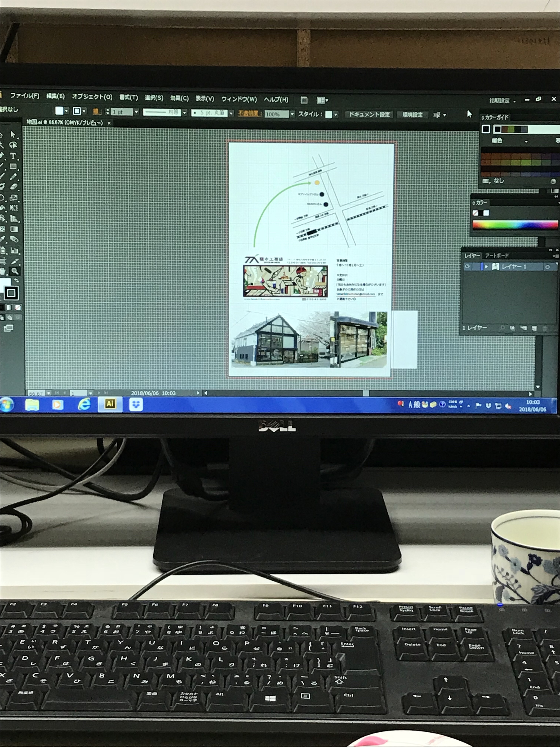Open the ウィンドウ(W) menu
560x747 pixels.
(239, 99)
